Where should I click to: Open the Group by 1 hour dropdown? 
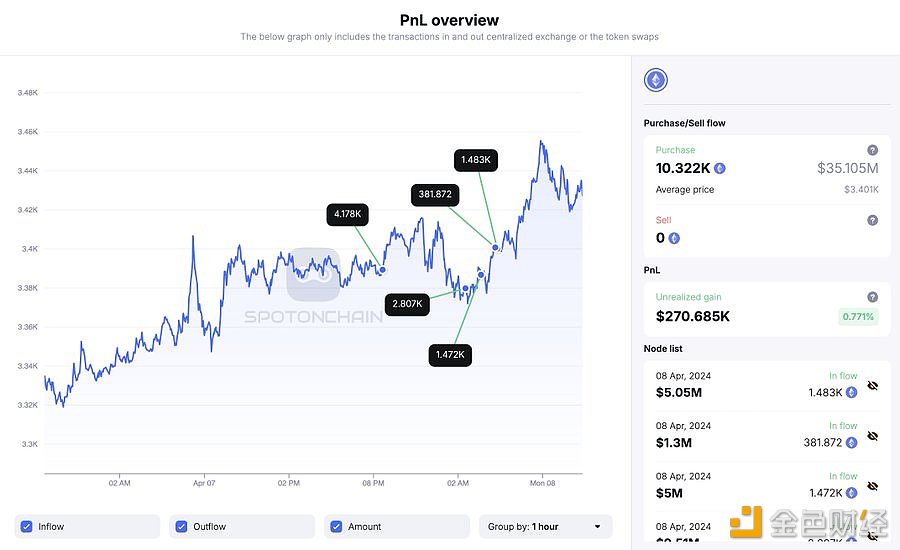(545, 526)
